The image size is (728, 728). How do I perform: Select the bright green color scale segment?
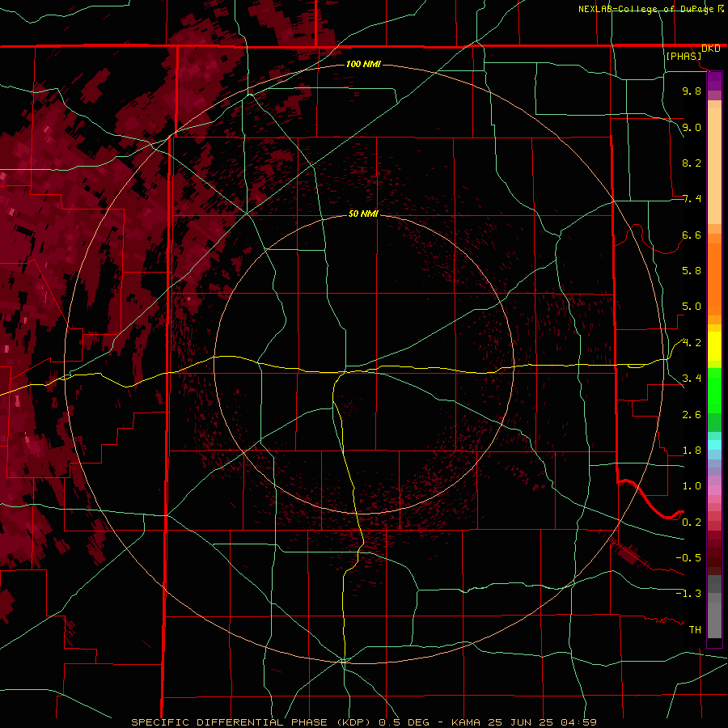[714, 390]
